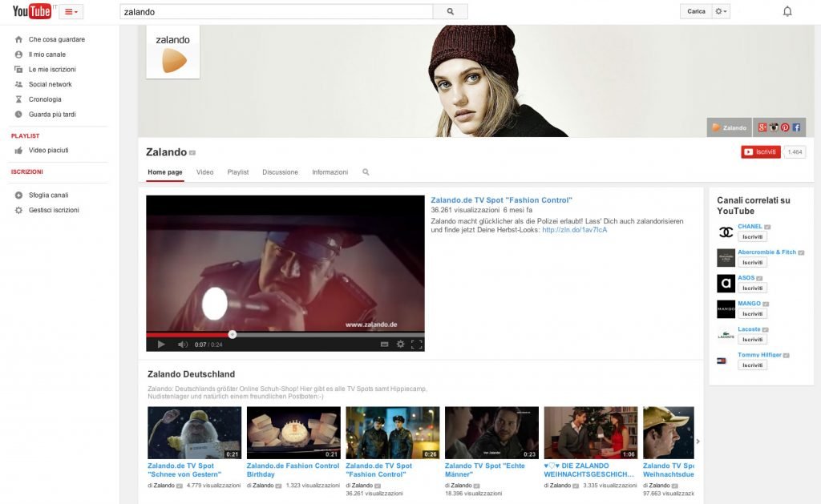Viewport: 821px width, 504px height.
Task: Open the Instagram icon on banner
Action: click(774, 127)
